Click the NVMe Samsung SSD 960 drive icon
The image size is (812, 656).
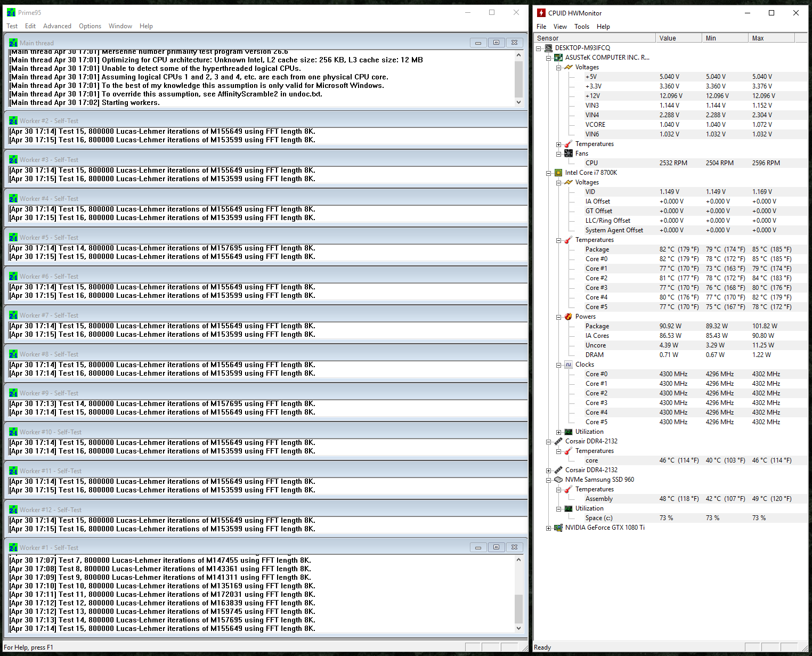[x=558, y=480]
